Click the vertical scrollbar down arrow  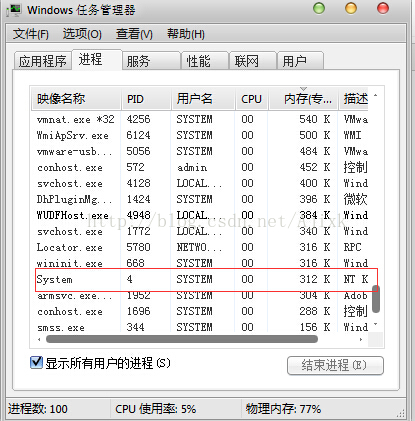coord(376,324)
